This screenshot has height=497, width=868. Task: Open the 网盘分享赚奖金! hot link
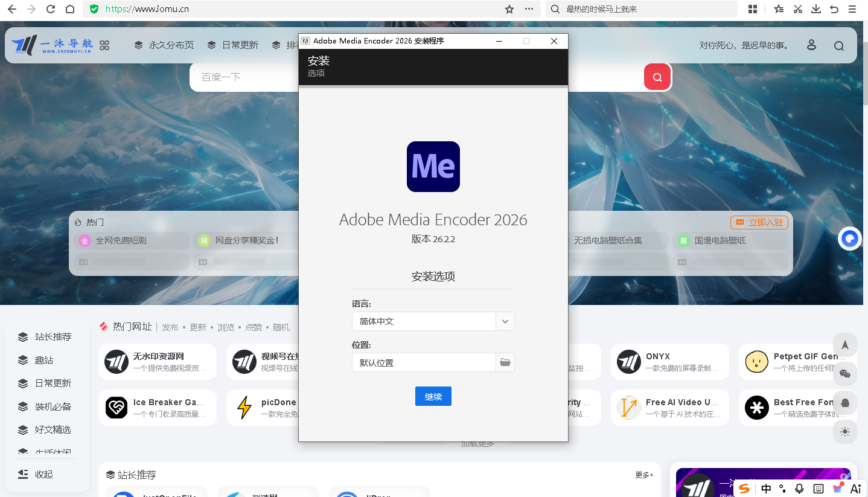[x=247, y=240]
